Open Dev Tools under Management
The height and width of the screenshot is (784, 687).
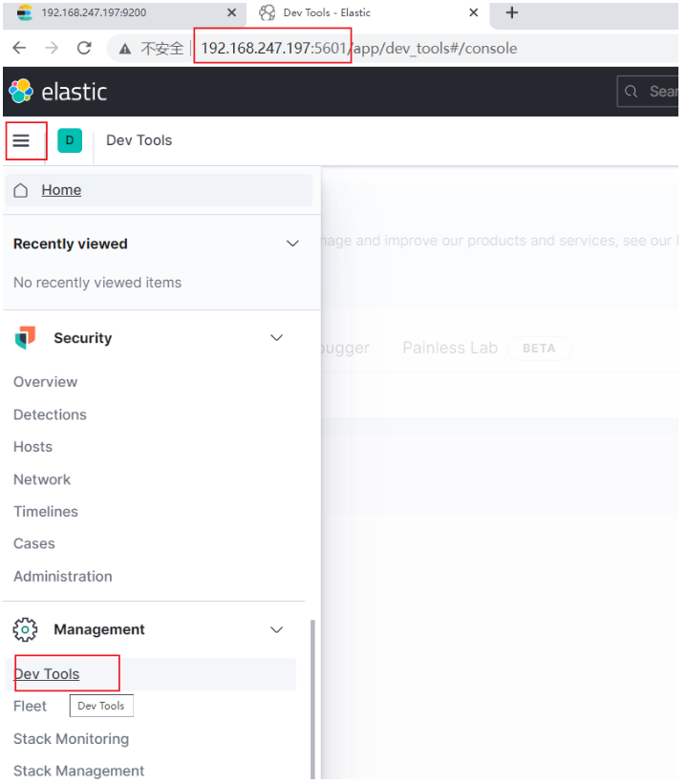[47, 674]
